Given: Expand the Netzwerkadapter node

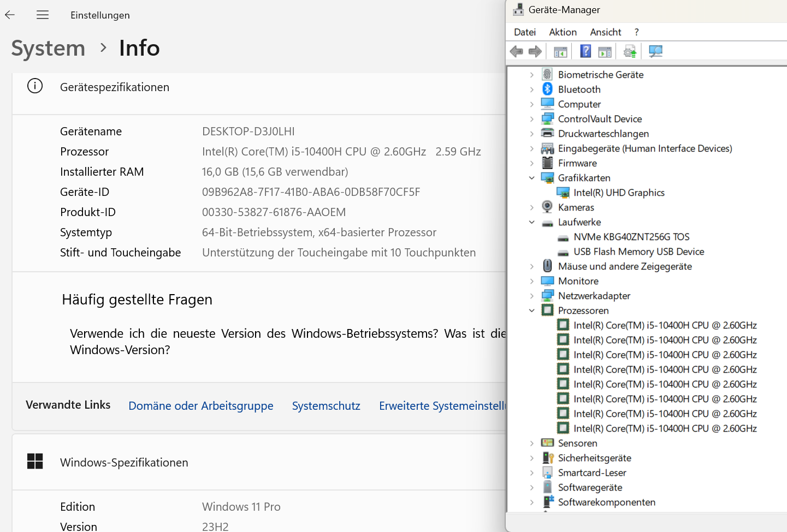Looking at the screenshot, I should (532, 296).
